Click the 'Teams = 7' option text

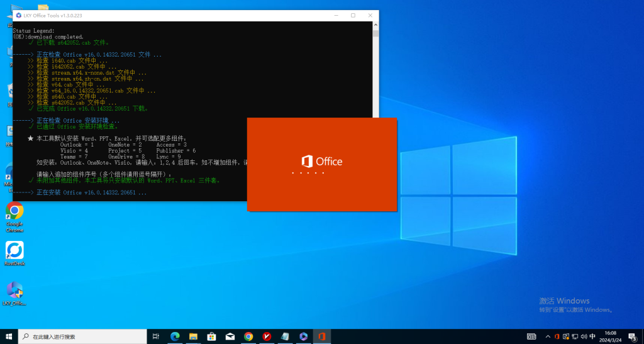tap(74, 157)
